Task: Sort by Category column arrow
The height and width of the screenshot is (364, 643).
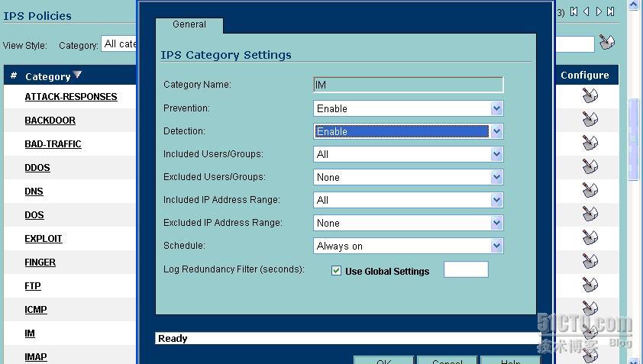Action: pyautogui.click(x=77, y=75)
